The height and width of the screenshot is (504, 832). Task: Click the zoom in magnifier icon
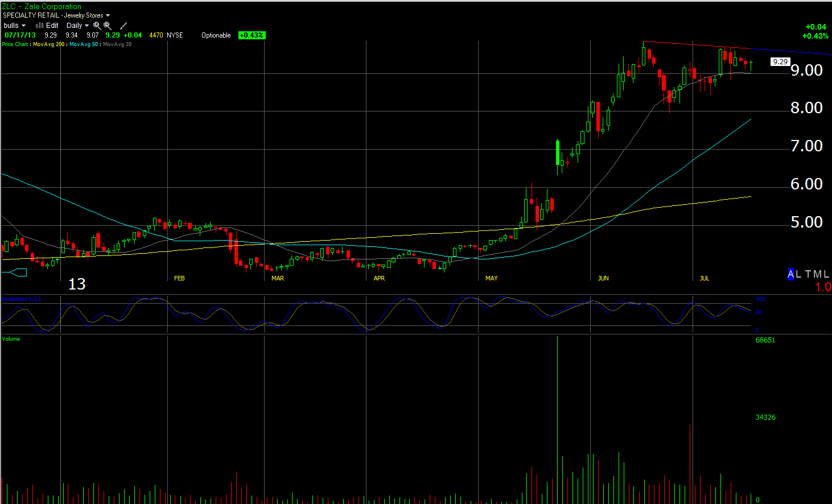[x=97, y=26]
